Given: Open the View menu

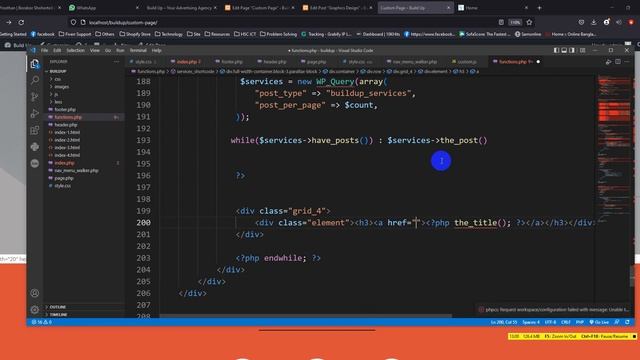Looking at the screenshot, I should click(95, 50).
